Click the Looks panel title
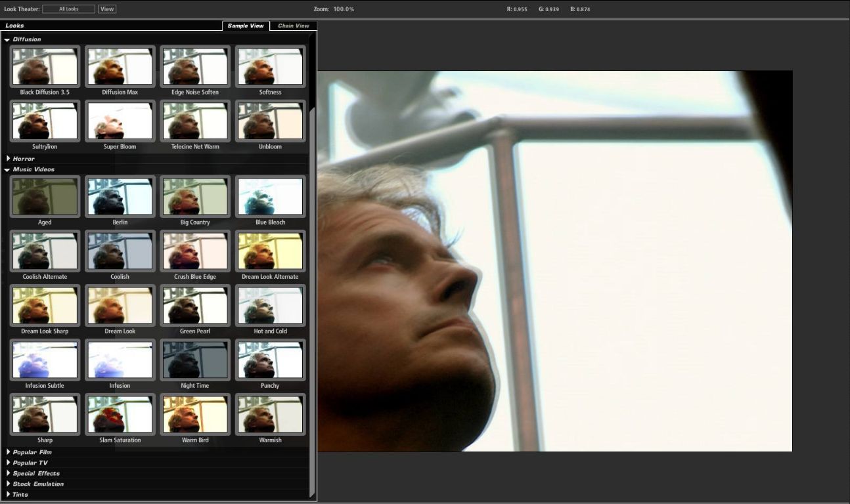This screenshot has height=504, width=850. click(14, 26)
